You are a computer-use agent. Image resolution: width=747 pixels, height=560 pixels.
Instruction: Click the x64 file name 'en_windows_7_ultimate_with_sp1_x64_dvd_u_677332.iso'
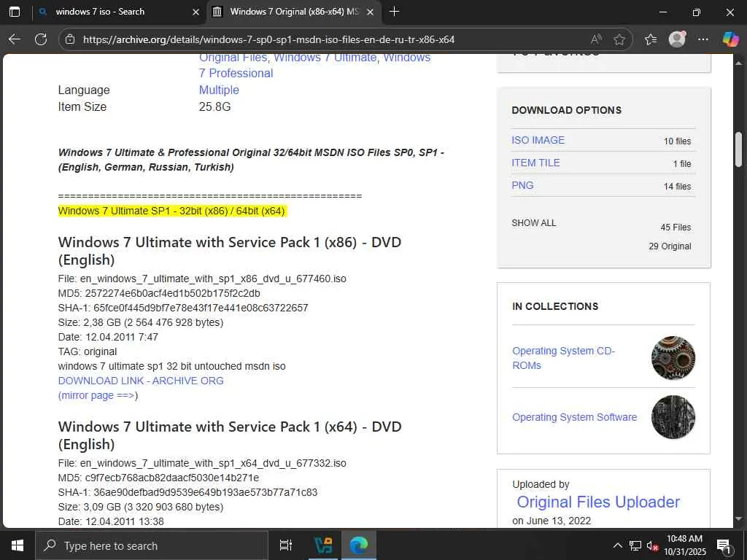tap(213, 463)
